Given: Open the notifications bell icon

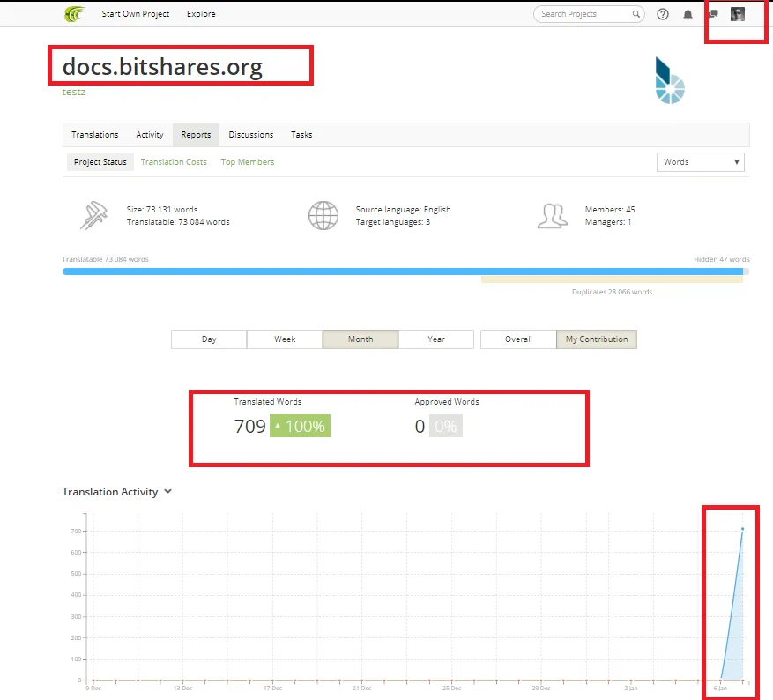Looking at the screenshot, I should tap(688, 14).
